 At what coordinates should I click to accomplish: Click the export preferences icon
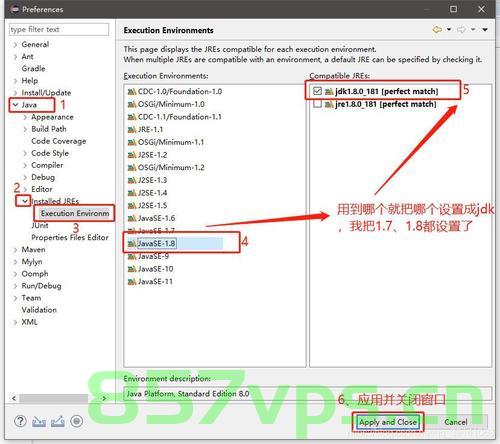pos(58,422)
